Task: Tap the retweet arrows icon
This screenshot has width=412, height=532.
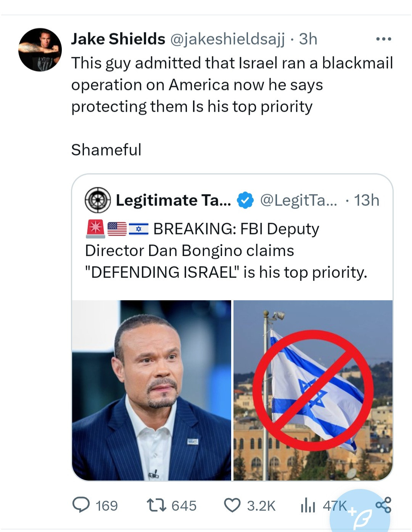Action: [156, 505]
